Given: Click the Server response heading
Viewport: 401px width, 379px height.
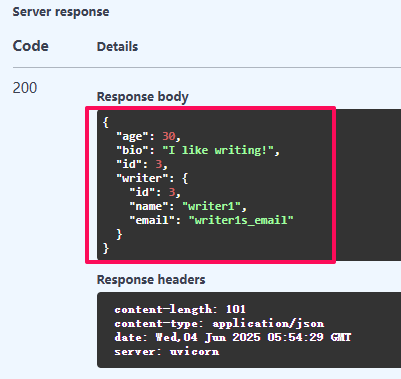Looking at the screenshot, I should (x=61, y=12).
